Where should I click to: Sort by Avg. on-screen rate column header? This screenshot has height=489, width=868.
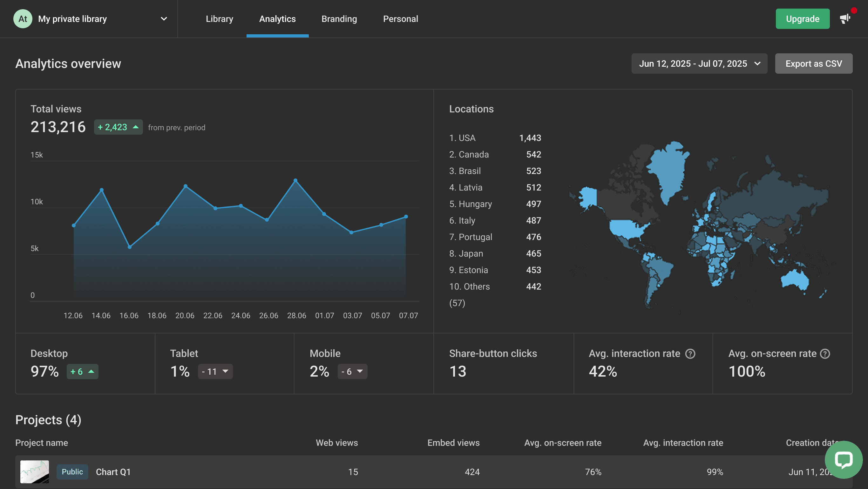[x=563, y=443]
